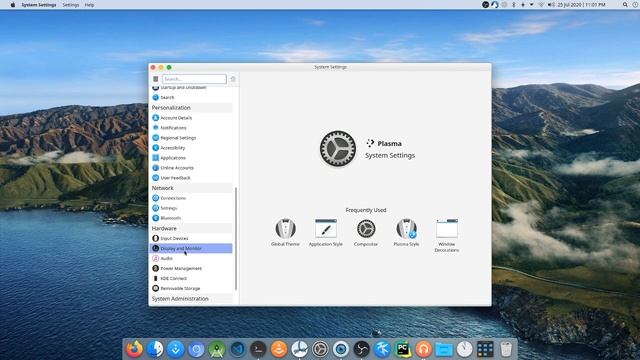Expand the system tray arrow in the menu bar
The width and height of the screenshot is (640, 360).
(531, 5)
